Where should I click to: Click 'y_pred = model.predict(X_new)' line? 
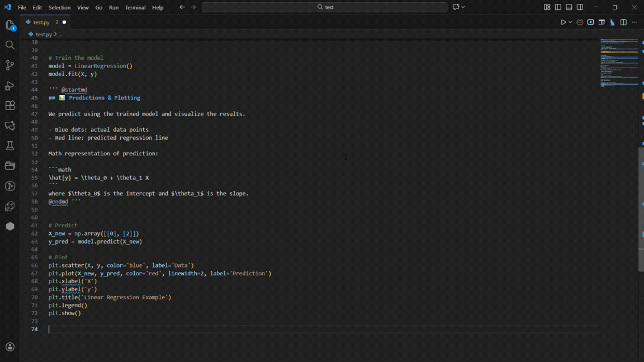95,241
